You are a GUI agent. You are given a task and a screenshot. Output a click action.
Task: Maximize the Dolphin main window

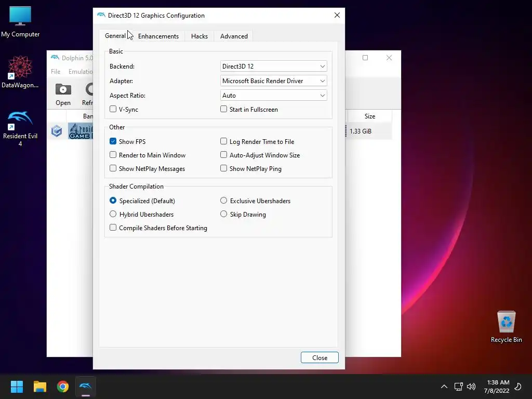(365, 58)
